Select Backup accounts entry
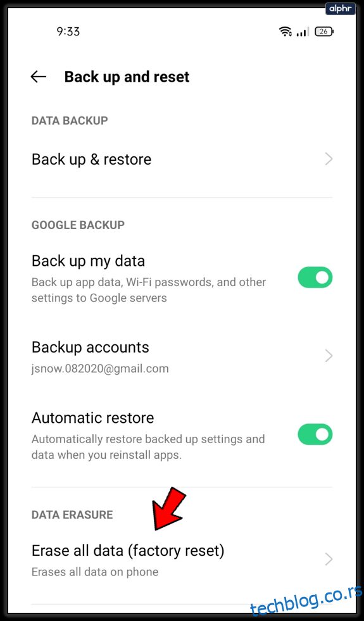Viewport: 364px width, 621px height. click(182, 356)
